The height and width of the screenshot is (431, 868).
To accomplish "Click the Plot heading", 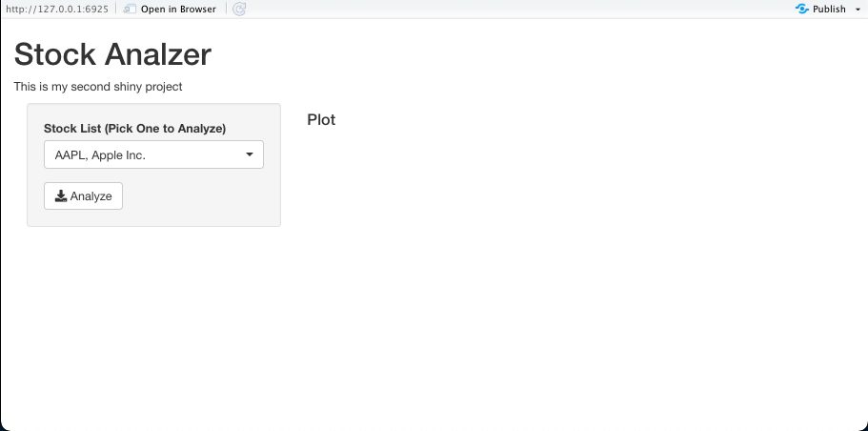I will tap(321, 119).
